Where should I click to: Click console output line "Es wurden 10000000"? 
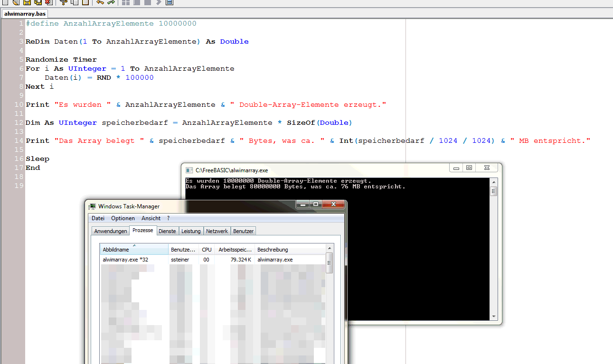278,181
